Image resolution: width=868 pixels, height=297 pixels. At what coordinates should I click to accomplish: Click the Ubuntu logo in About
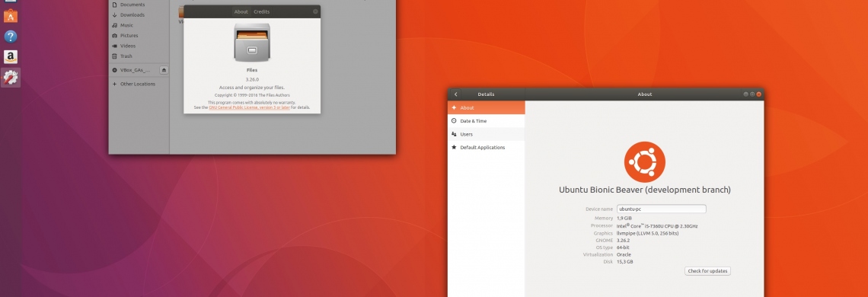click(x=644, y=161)
